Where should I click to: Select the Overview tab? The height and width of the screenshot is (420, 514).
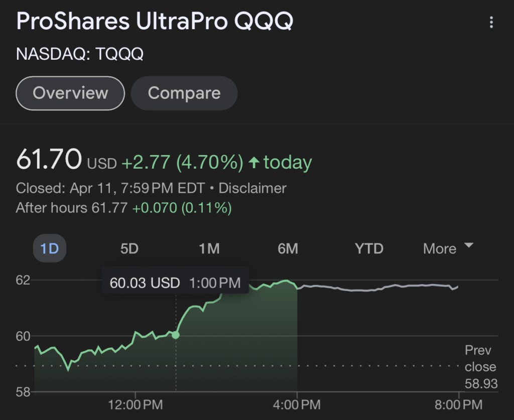(x=70, y=93)
